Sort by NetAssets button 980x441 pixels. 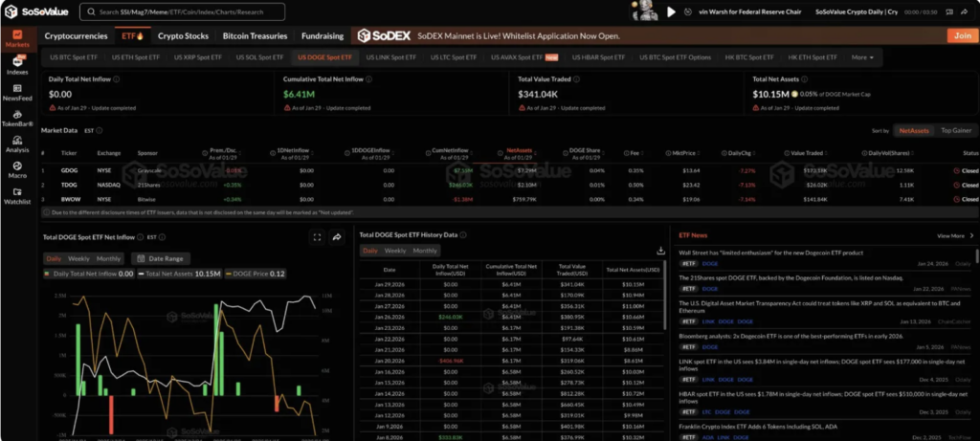point(914,130)
